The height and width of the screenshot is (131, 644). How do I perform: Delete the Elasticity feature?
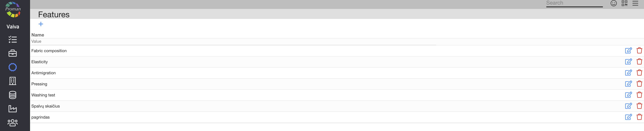pos(639,62)
